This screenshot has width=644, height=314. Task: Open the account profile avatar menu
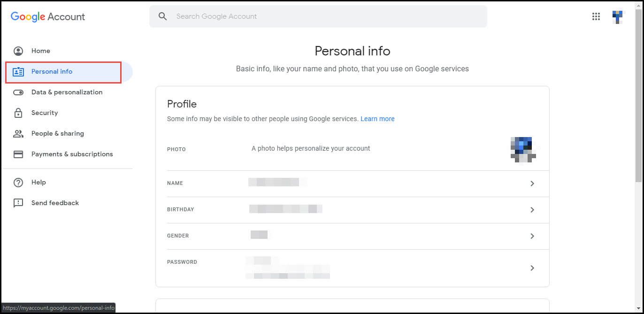pyautogui.click(x=619, y=17)
